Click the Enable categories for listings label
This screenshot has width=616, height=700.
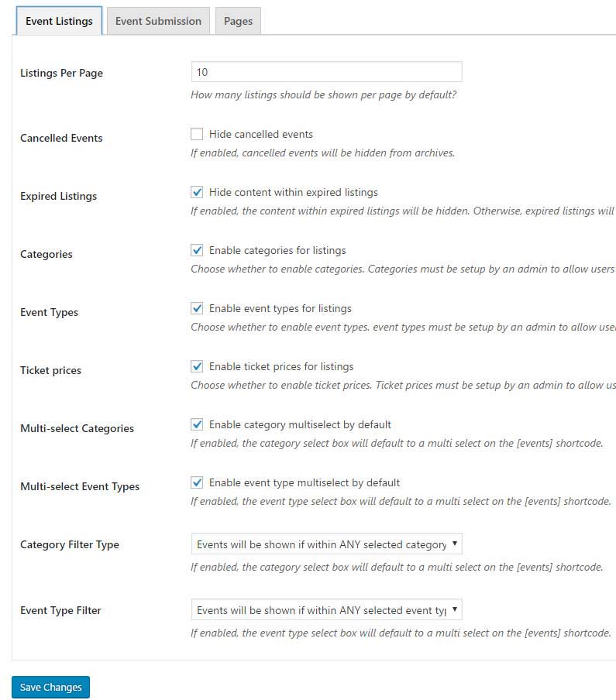(x=277, y=250)
